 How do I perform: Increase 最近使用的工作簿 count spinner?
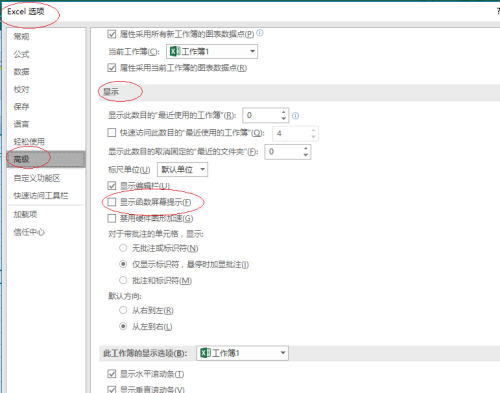coord(283,112)
